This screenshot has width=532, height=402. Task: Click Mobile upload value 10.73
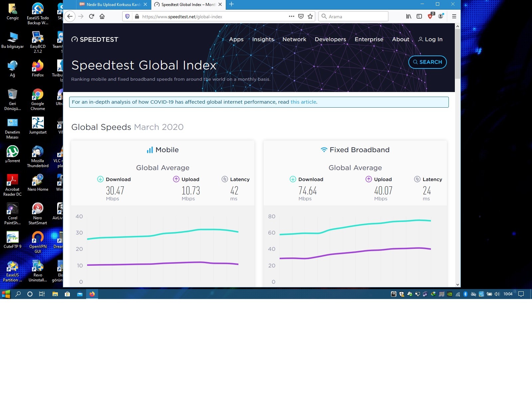[x=191, y=191]
